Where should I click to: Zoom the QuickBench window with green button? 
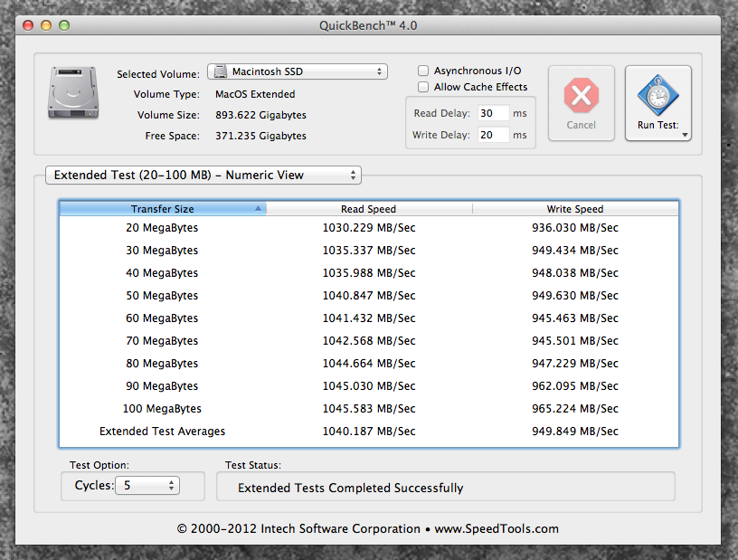(64, 25)
